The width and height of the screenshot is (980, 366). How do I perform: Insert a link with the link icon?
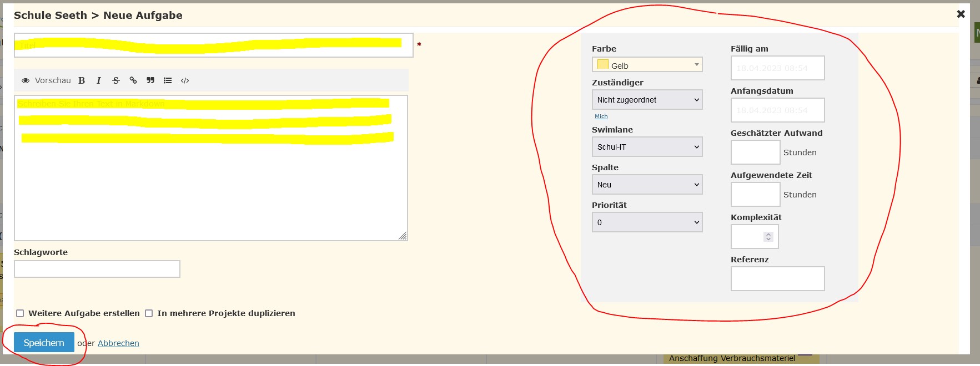point(133,80)
